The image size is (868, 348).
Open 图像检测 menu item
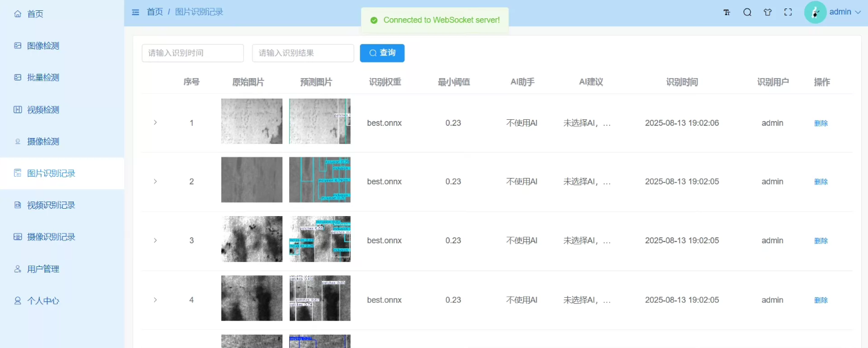click(62, 45)
